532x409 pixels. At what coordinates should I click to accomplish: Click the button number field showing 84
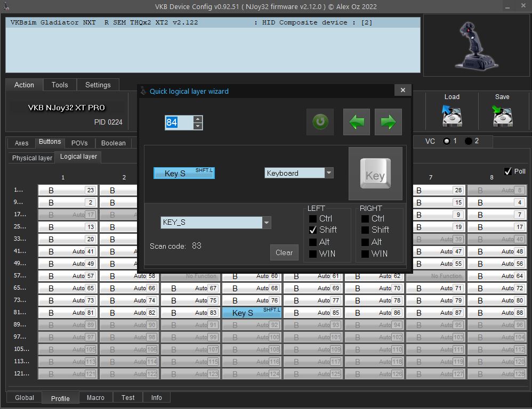179,122
